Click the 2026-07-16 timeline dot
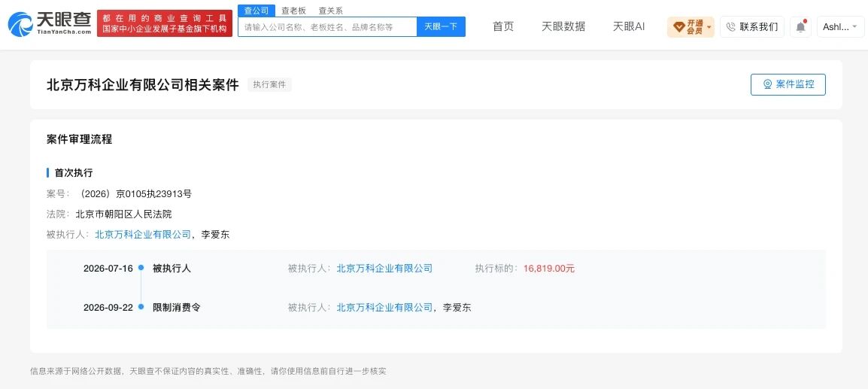The image size is (868, 389). tap(141, 268)
